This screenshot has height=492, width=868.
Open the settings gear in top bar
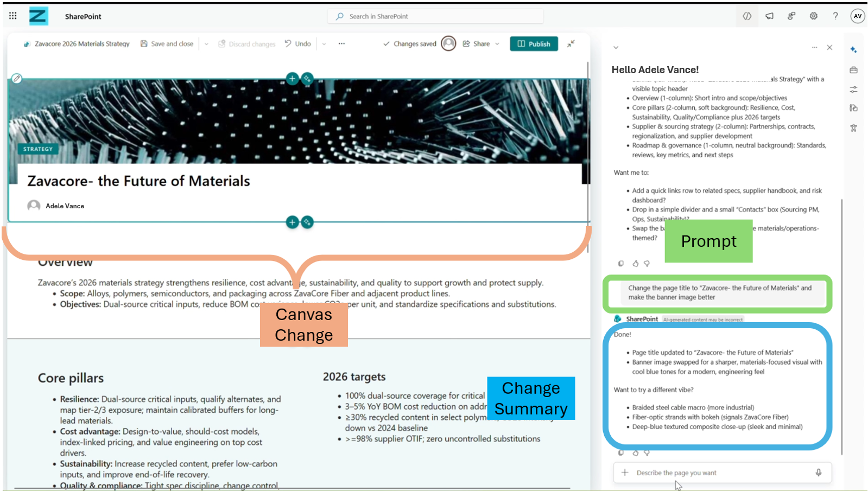coord(813,16)
